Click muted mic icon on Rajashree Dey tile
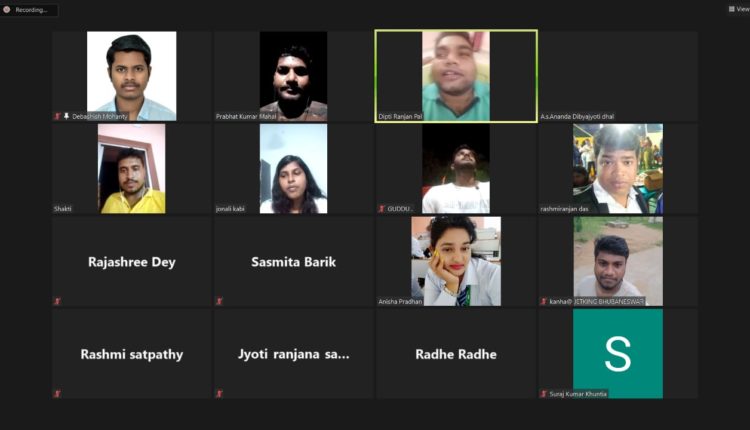750x430 pixels. pyautogui.click(x=57, y=301)
